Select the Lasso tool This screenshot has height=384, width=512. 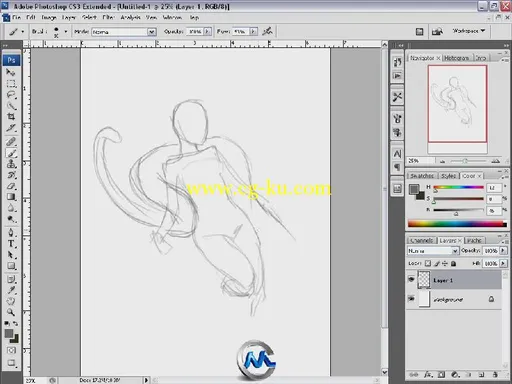point(11,95)
